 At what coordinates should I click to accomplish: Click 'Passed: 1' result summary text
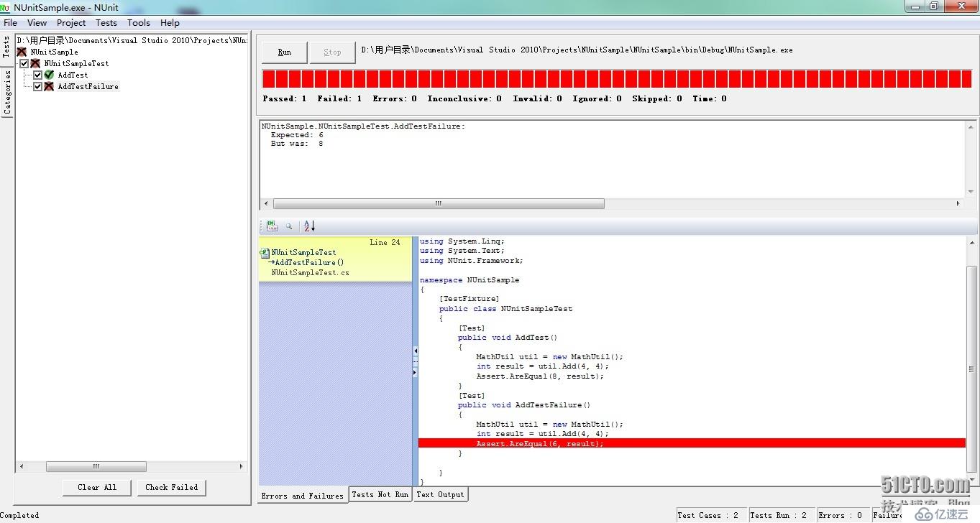(285, 98)
